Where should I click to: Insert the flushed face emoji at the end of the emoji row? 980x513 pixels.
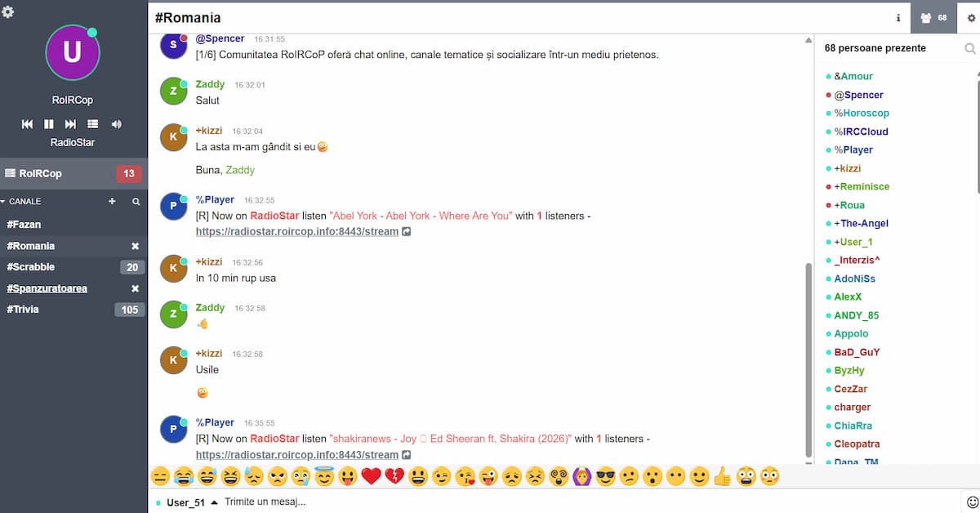tap(769, 476)
